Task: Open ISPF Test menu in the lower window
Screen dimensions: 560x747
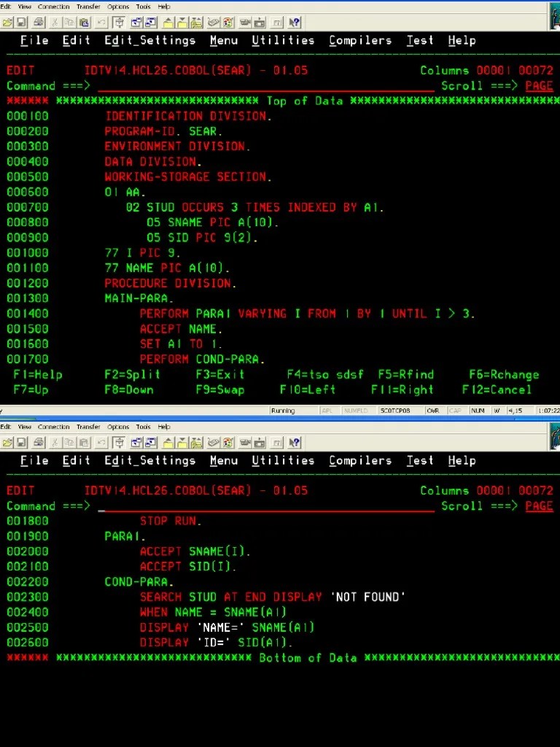Action: point(419,461)
